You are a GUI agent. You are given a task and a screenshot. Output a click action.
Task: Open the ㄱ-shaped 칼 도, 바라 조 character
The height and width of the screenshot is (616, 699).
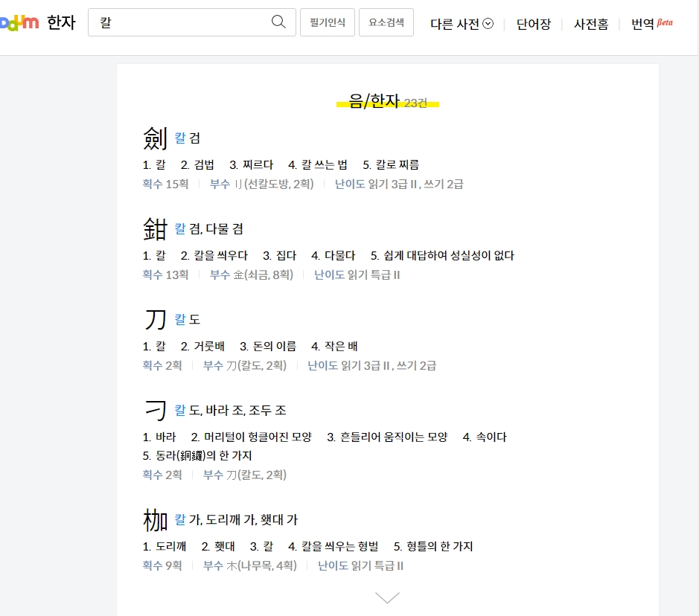point(155,410)
